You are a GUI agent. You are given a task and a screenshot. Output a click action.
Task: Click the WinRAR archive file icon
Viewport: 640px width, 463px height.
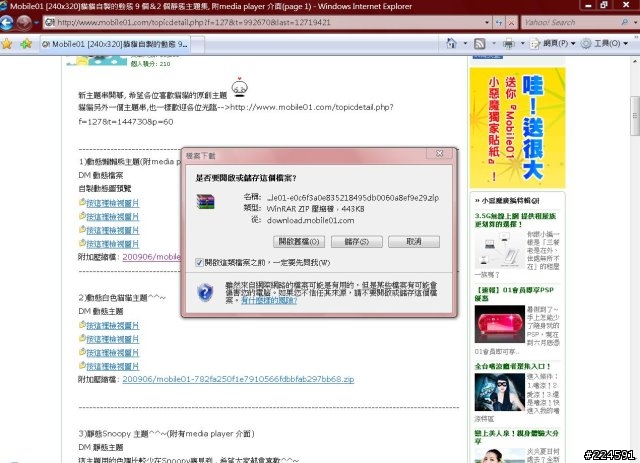(x=205, y=202)
